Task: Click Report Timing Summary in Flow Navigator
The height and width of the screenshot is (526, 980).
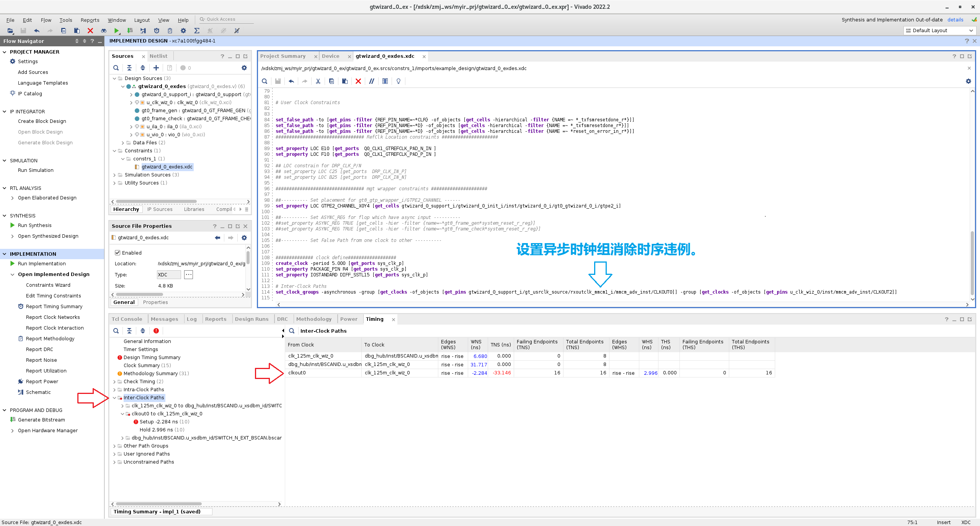Action: (54, 307)
